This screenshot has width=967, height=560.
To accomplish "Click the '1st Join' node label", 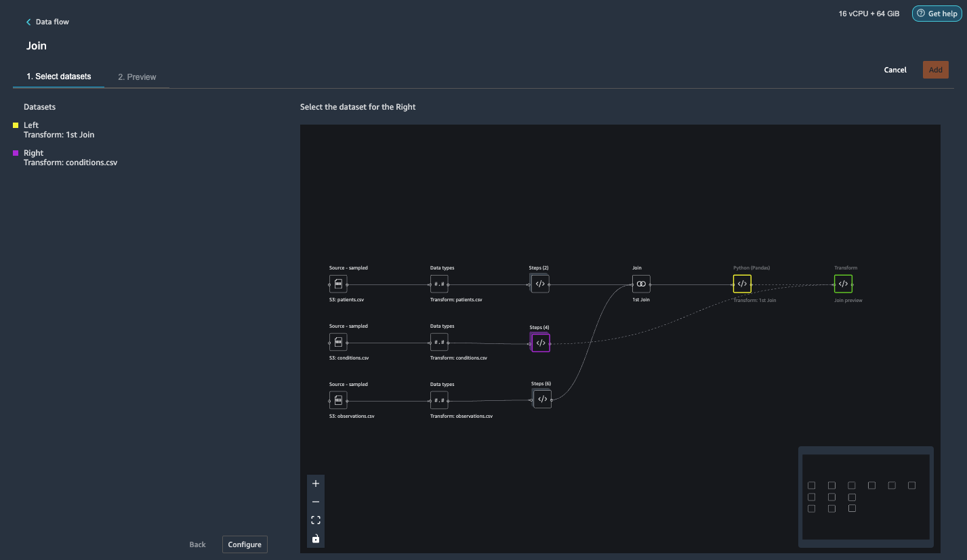I will (641, 300).
